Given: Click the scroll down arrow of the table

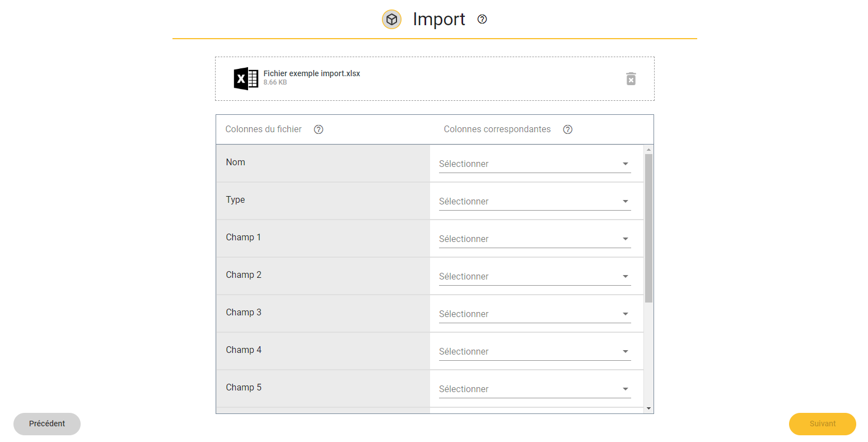Looking at the screenshot, I should tap(648, 408).
